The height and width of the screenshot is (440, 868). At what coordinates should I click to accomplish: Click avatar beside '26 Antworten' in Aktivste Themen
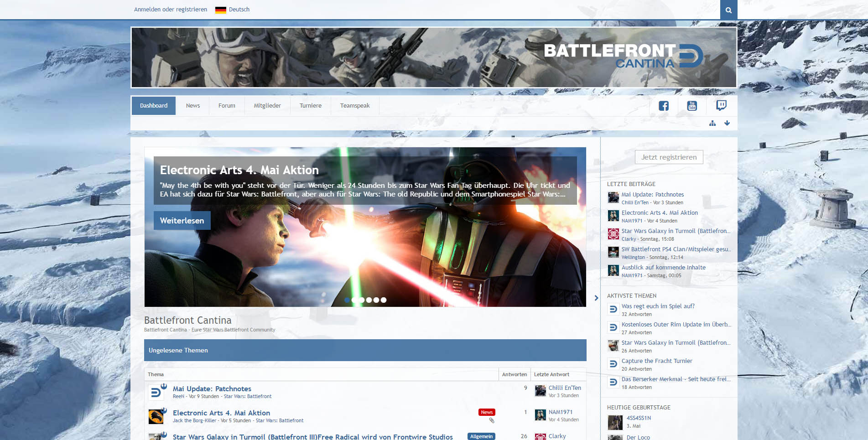(613, 346)
